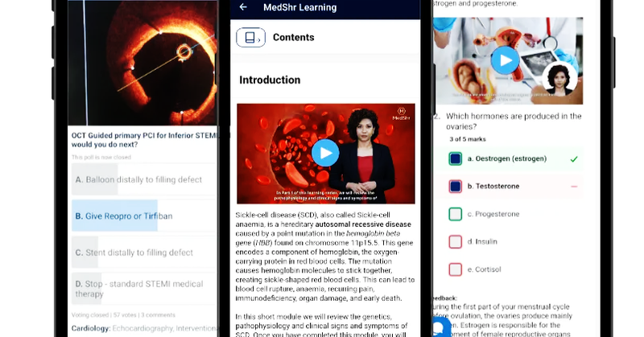The height and width of the screenshot is (337, 644).
Task: Click question 'Which hormones are produced in the ovaries?'
Action: tap(514, 121)
